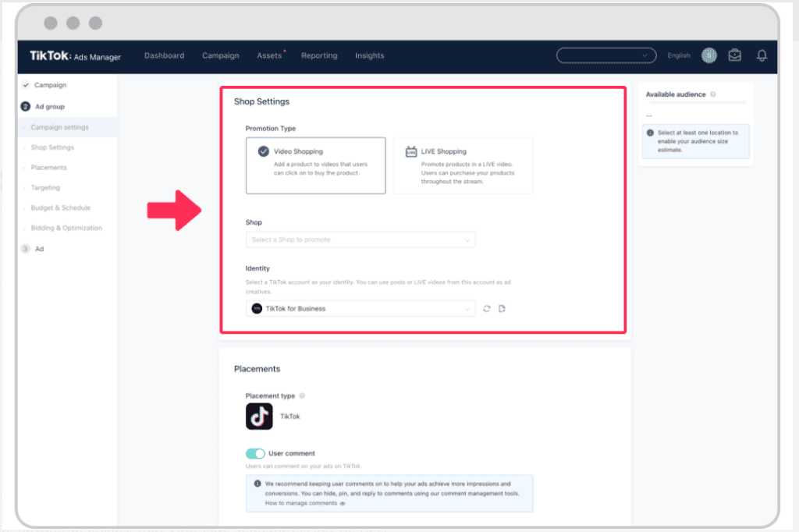Click the create identity icon beside refresh
799x532 pixels.
[502, 309]
